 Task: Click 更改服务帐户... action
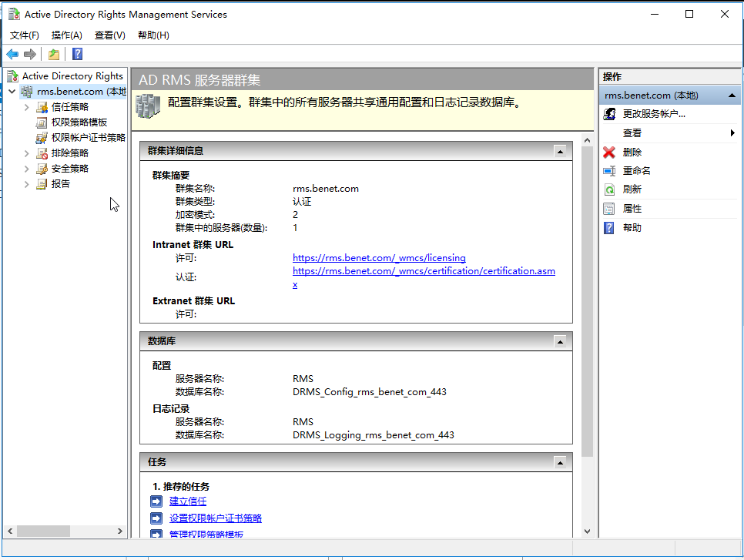pos(654,114)
